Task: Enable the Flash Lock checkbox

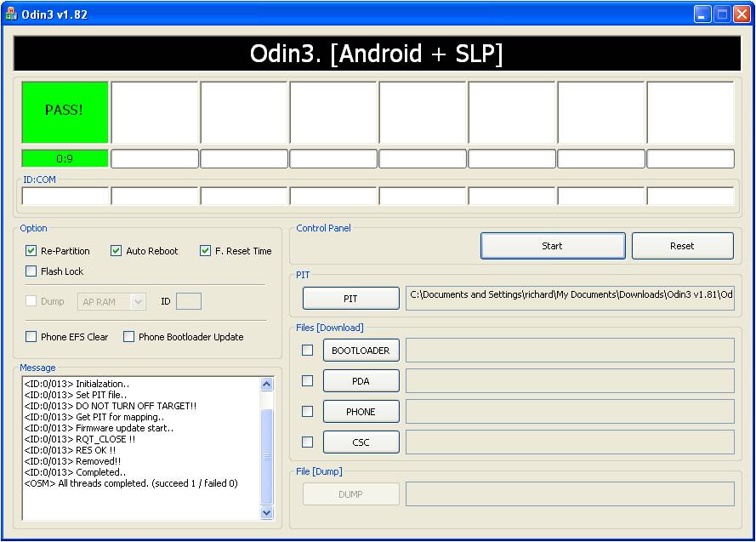Action: [31, 271]
